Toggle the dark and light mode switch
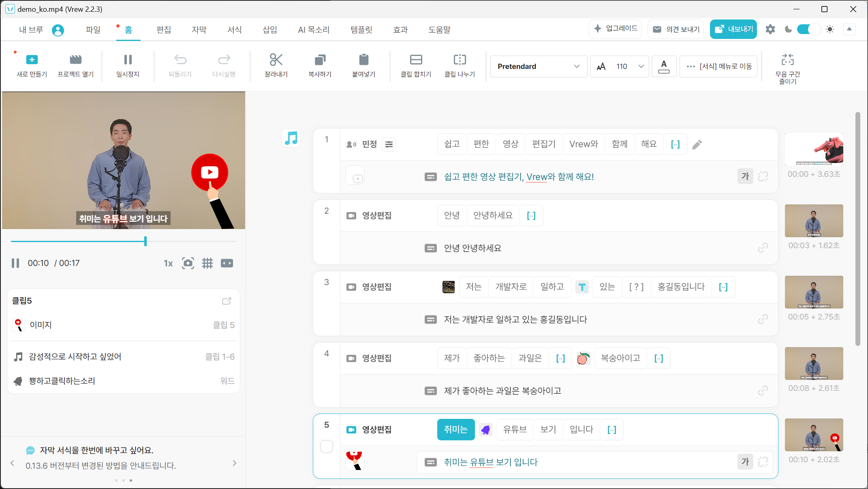 (808, 29)
